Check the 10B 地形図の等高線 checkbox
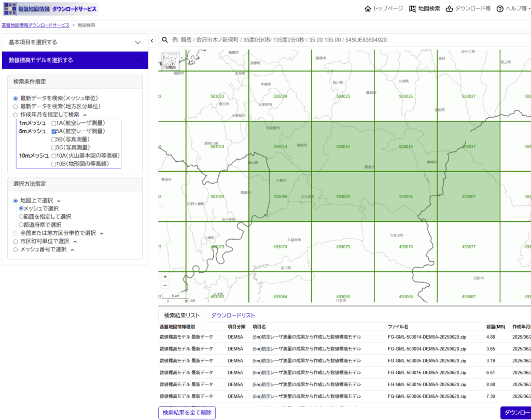The height and width of the screenshot is (420, 531). (x=54, y=164)
